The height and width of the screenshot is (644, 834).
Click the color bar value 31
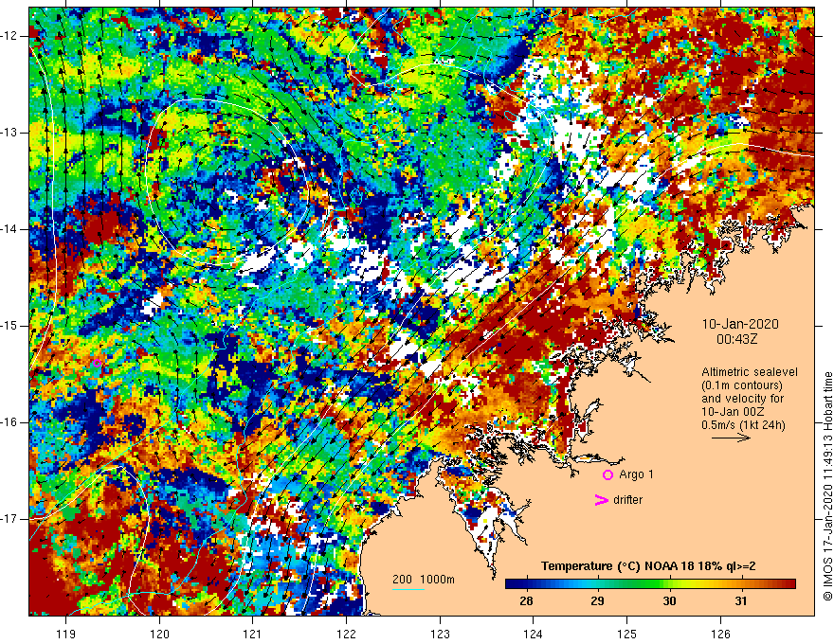(x=740, y=601)
